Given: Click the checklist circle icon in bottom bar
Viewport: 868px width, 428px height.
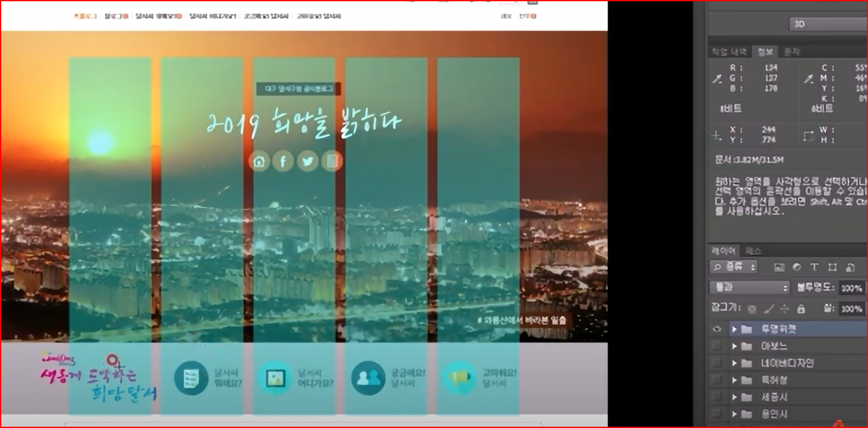Looking at the screenshot, I should 191,378.
